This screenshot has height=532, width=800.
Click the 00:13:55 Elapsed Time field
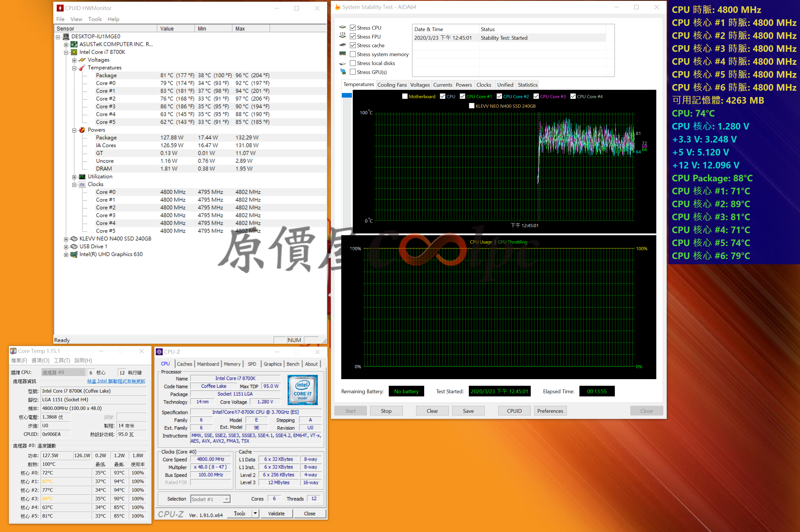click(x=597, y=391)
